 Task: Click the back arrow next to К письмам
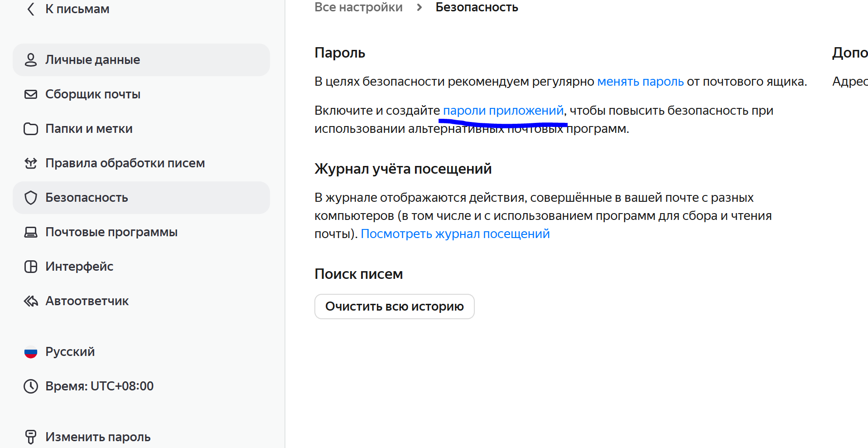(30, 9)
